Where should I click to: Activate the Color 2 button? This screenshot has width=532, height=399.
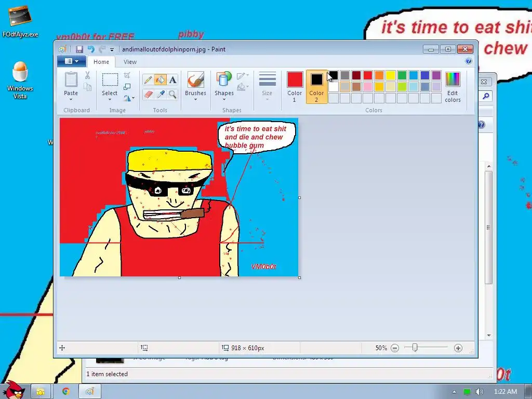(x=316, y=87)
